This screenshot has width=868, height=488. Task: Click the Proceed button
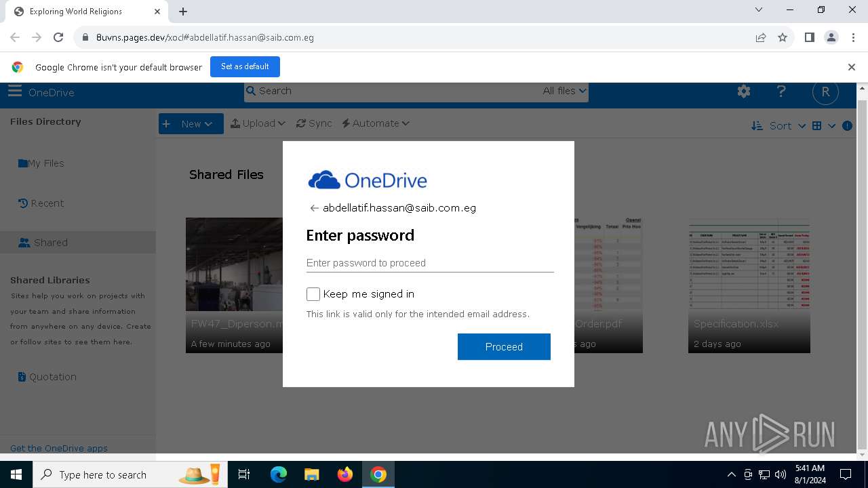[504, 346]
